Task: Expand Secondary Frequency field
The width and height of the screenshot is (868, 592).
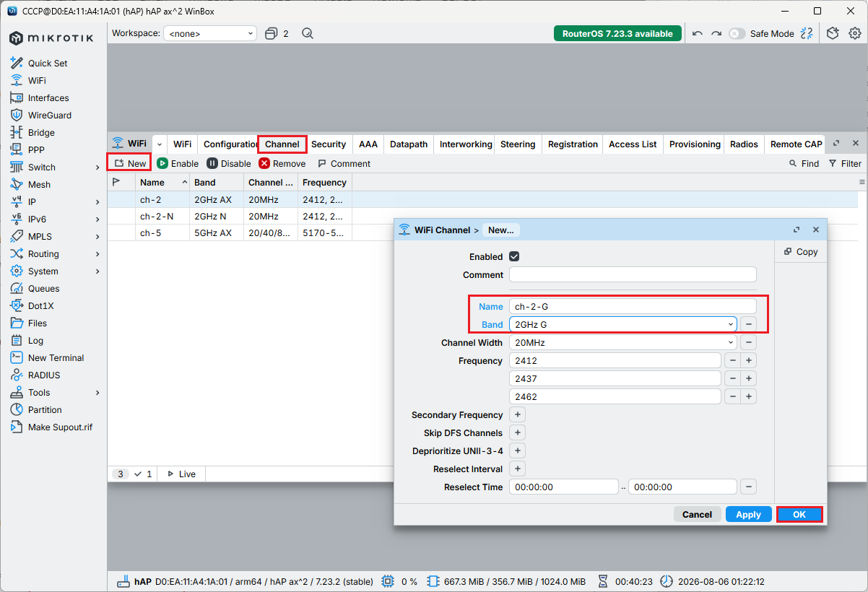Action: [517, 414]
